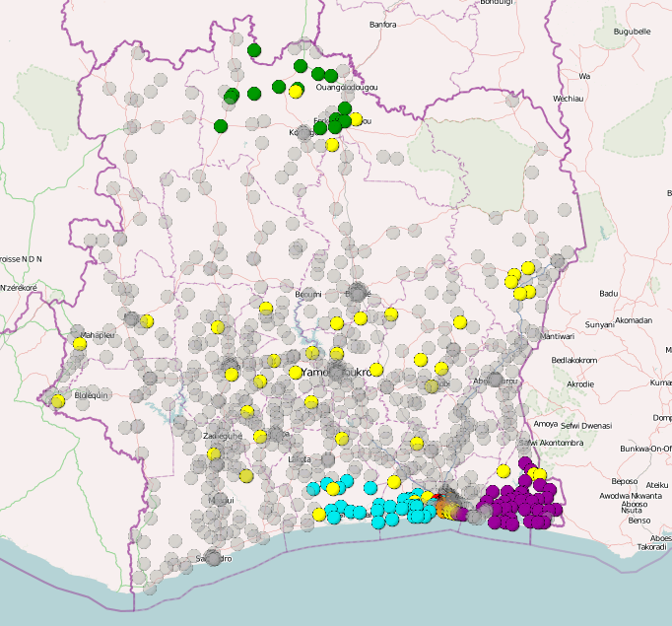Click the Takoradi label near the coast
Image resolution: width=672 pixels, height=626 pixels.
point(652,546)
